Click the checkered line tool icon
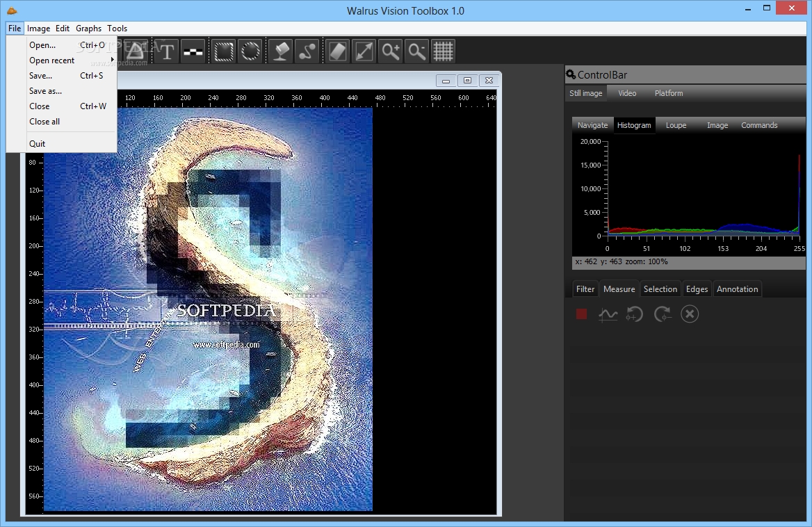This screenshot has height=527, width=812. tap(193, 51)
